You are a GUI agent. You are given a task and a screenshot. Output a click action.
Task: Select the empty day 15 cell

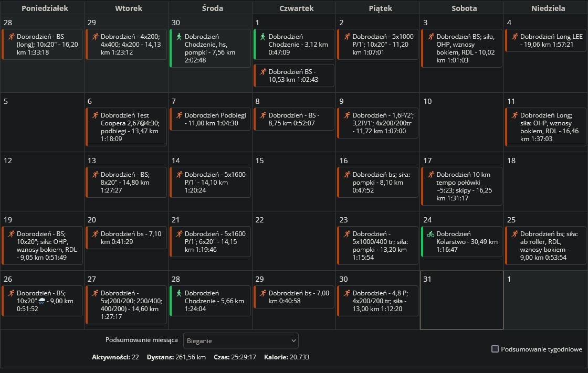point(293,184)
